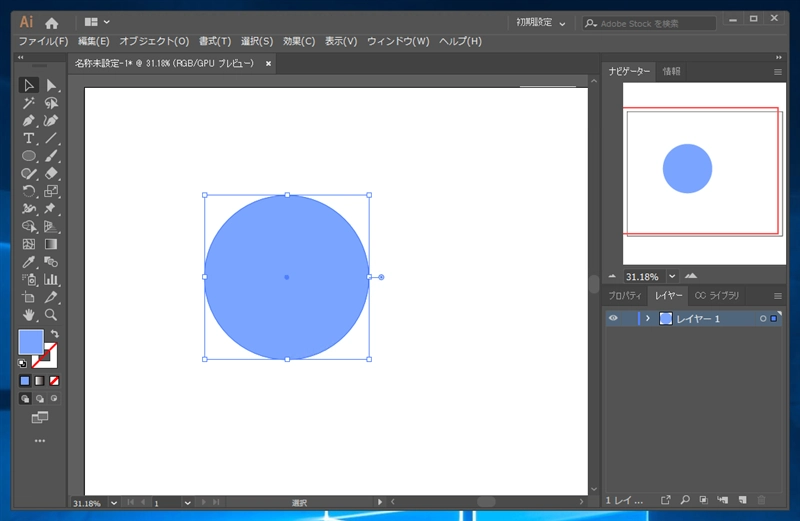
Task: Change the screen mode
Action: point(40,417)
